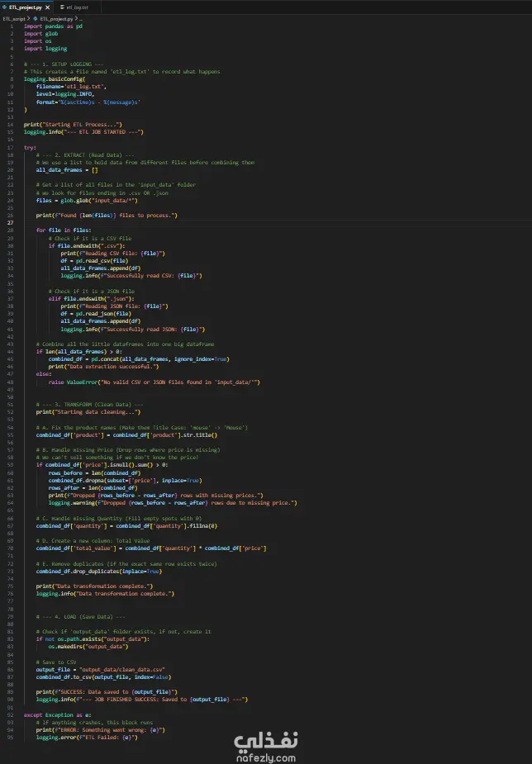Click the text file icon in etl_log.txt tab
532x764 pixels.
pyautogui.click(x=62, y=7)
